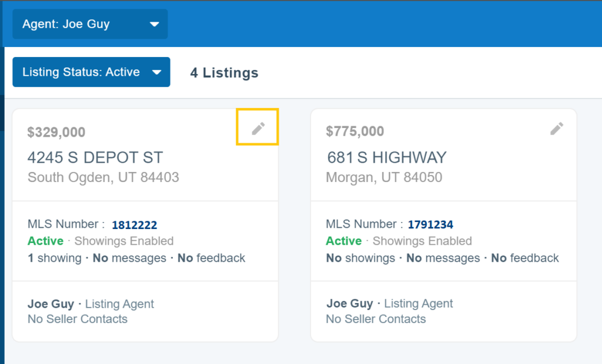Click the $329,000 listing price

pos(56,132)
